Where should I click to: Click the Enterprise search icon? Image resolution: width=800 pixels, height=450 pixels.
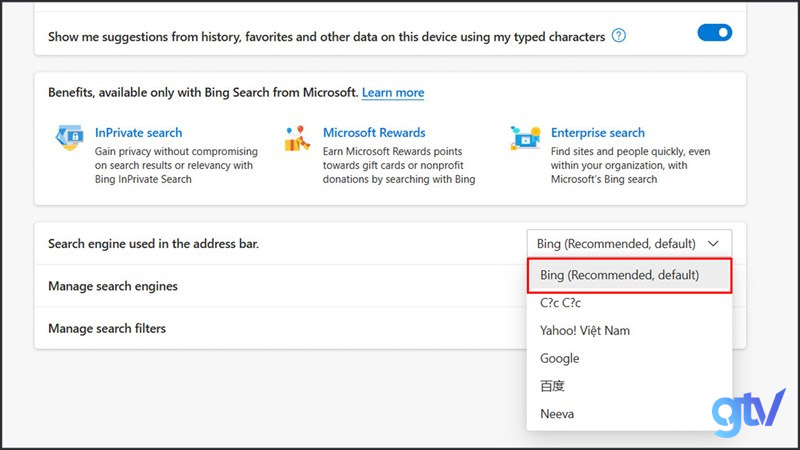525,139
